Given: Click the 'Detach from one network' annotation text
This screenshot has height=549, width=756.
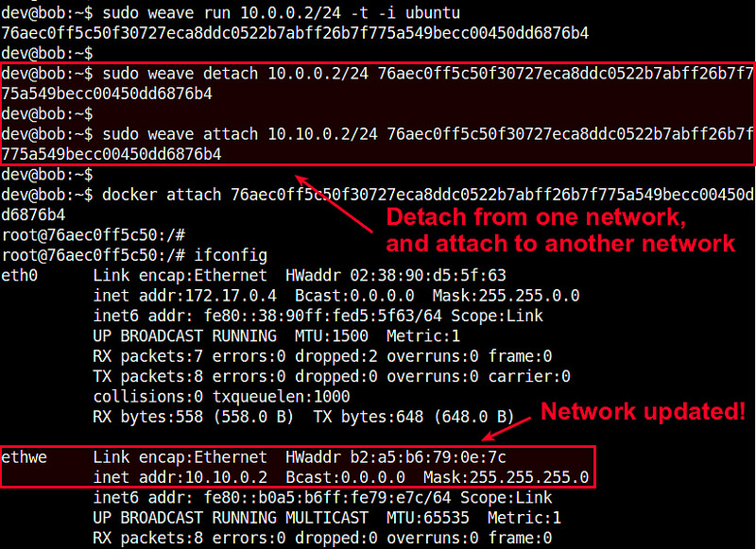Looking at the screenshot, I should click(x=534, y=218).
